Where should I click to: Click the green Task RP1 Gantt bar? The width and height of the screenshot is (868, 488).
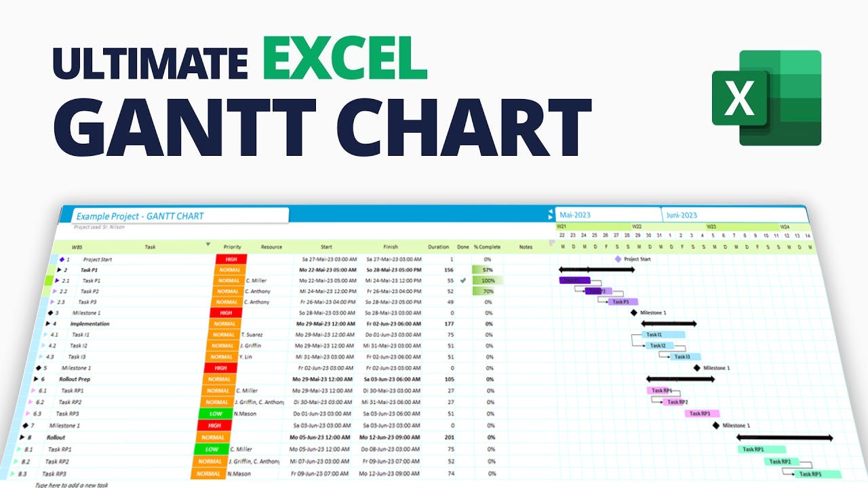[762, 449]
